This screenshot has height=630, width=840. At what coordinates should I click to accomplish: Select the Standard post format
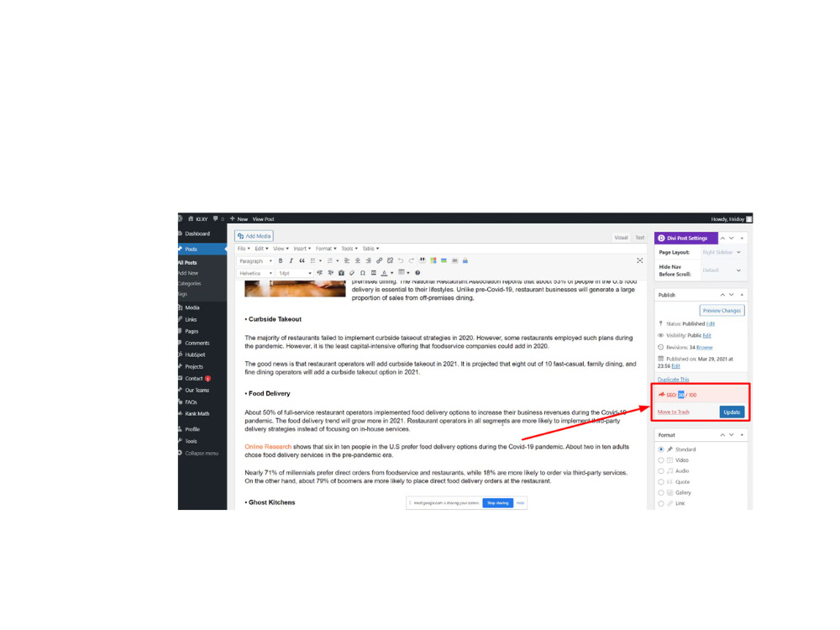click(661, 449)
